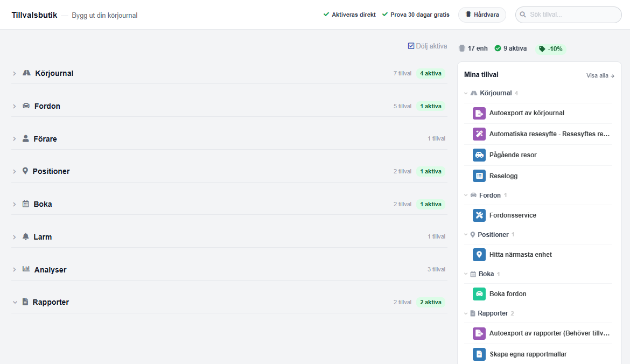
Task: Open the Hårdvara button
Action: click(482, 15)
